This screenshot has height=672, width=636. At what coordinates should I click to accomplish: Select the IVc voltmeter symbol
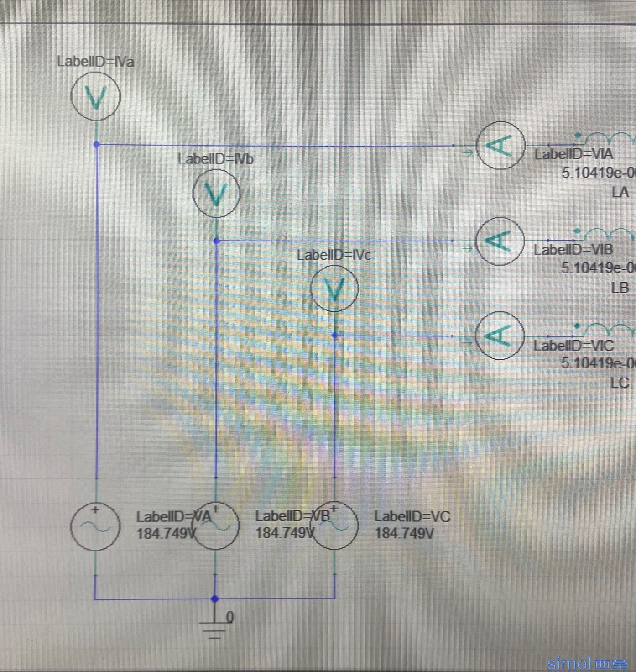(x=334, y=289)
